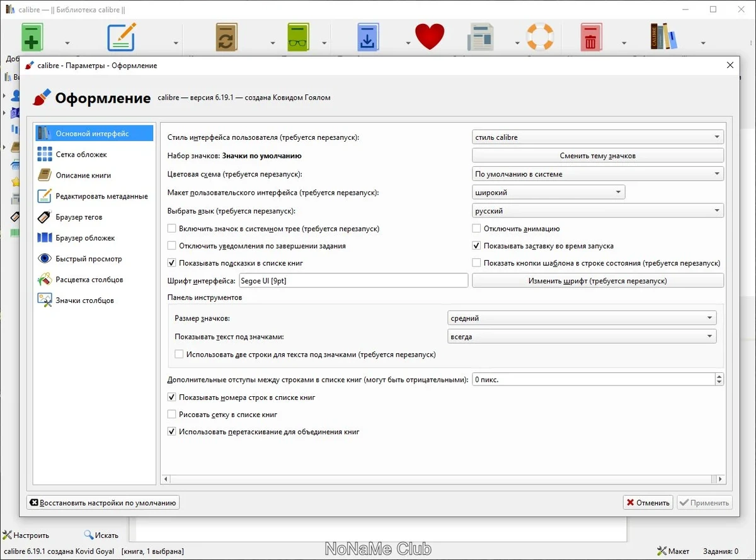Enable Показать кнопки шаблона в строке состояния

pyautogui.click(x=477, y=263)
